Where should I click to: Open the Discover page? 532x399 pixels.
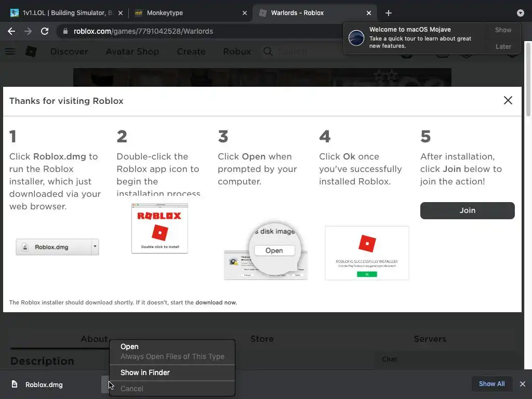(x=69, y=51)
